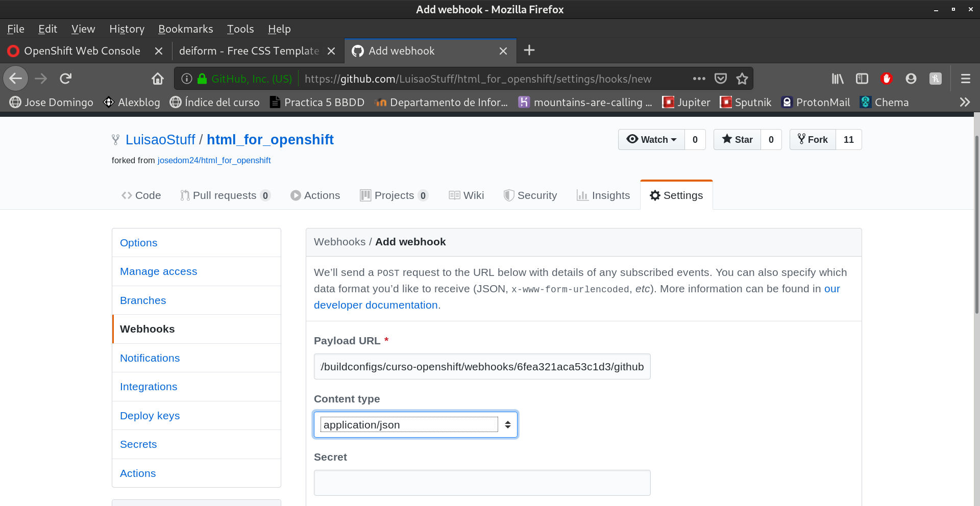
Task: Switch to the OpenShift Web Console tab
Action: tap(82, 51)
